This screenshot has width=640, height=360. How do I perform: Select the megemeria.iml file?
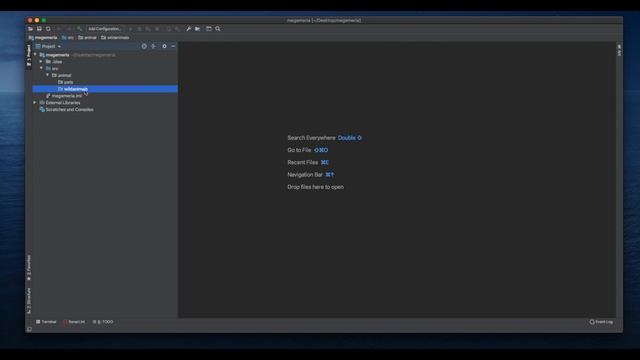click(64, 96)
